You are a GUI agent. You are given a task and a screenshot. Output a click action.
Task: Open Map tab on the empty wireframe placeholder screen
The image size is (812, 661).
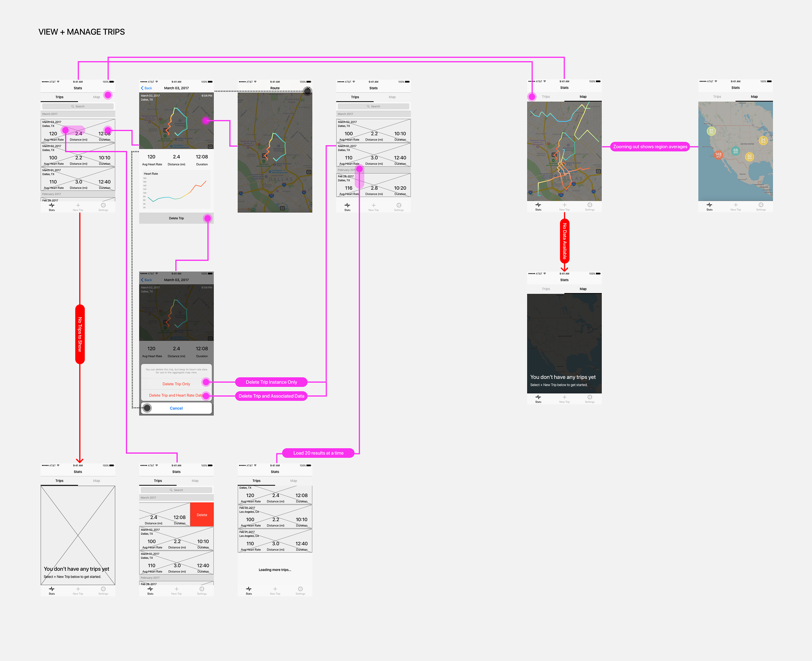97,481
